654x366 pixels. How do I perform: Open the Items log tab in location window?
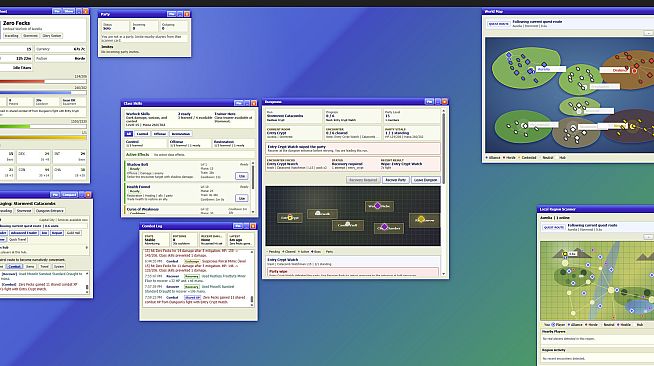point(30,266)
